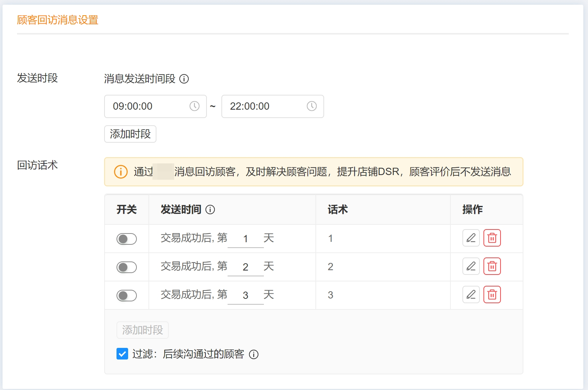Delete the day 2 follow-up row
This screenshot has height=390, width=588.
(492, 266)
